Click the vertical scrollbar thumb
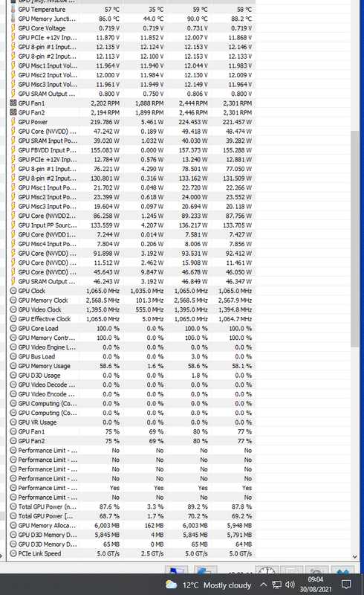 click(354, 239)
